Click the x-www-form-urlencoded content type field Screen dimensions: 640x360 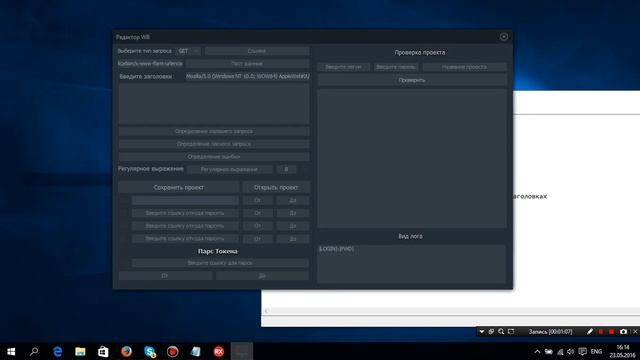[x=150, y=64]
